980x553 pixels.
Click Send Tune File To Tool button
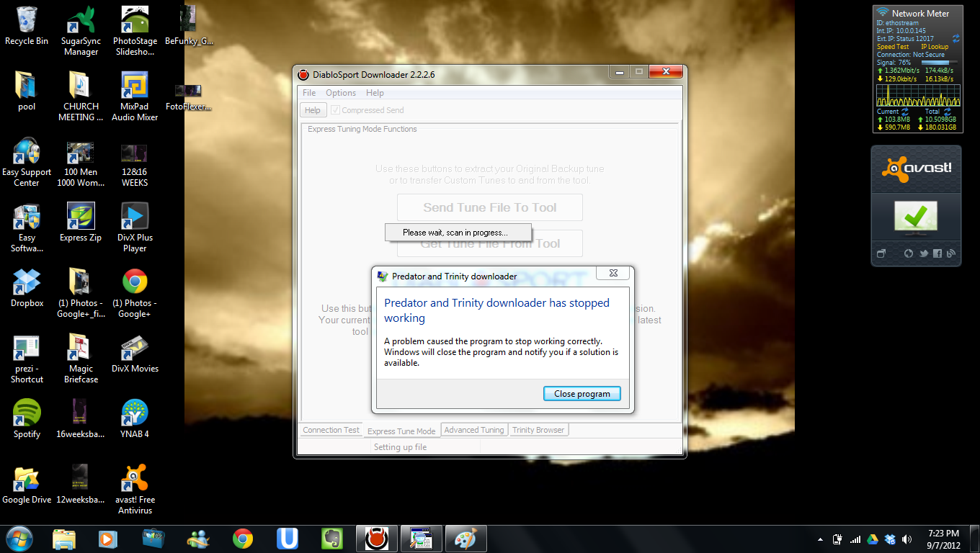click(x=490, y=207)
